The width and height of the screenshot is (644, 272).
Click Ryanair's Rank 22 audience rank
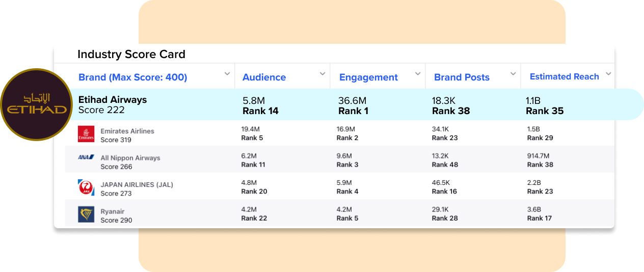tap(254, 218)
